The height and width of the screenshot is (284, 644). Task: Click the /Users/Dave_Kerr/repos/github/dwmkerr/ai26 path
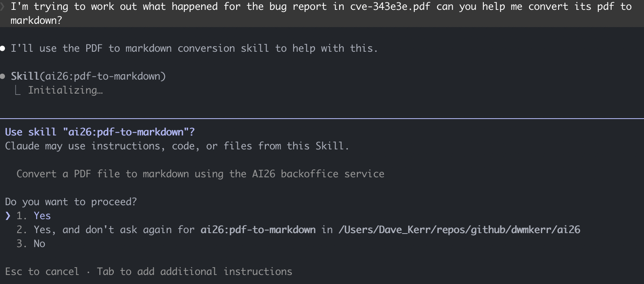tap(459, 230)
